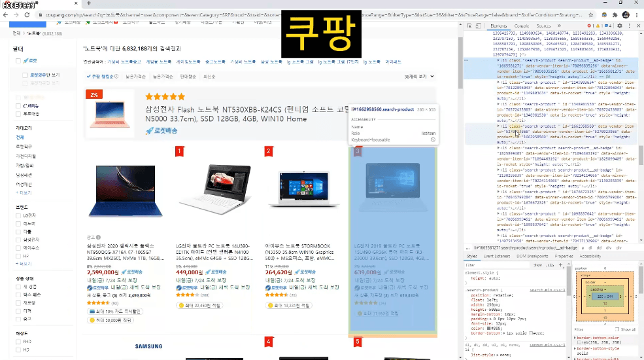Switch to the Sources tab in DevTools

coord(543,26)
